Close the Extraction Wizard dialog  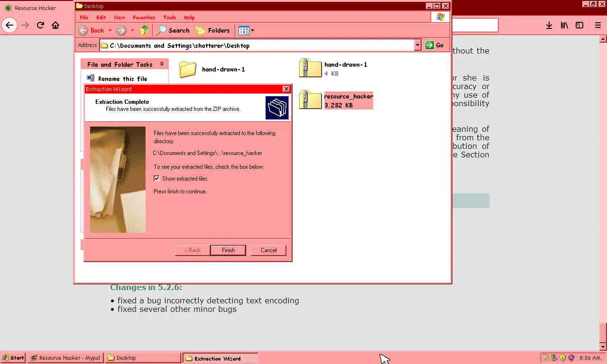pyautogui.click(x=286, y=89)
